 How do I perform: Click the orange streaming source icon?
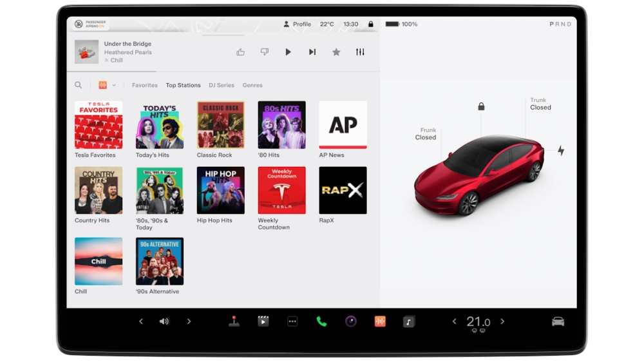(x=102, y=85)
